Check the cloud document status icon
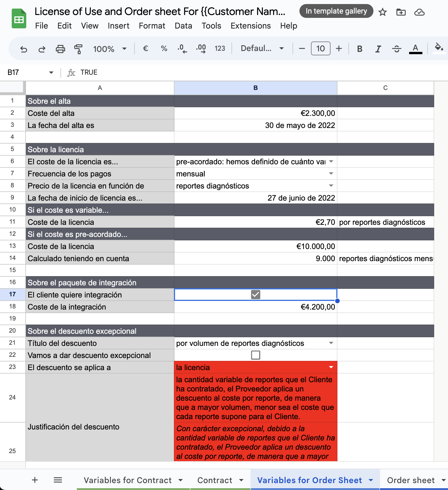The width and height of the screenshot is (448, 490). [419, 12]
